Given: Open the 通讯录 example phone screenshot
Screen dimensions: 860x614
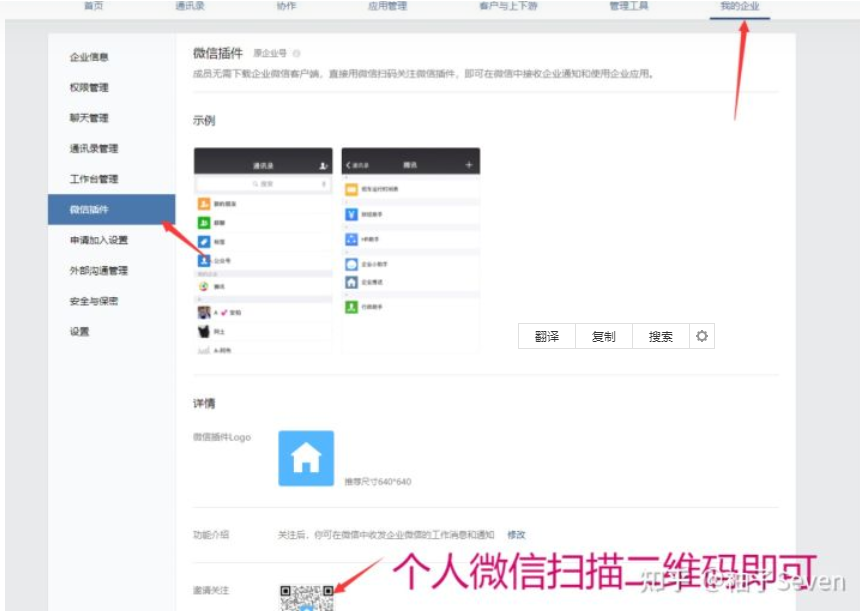Looking at the screenshot, I should [263, 251].
